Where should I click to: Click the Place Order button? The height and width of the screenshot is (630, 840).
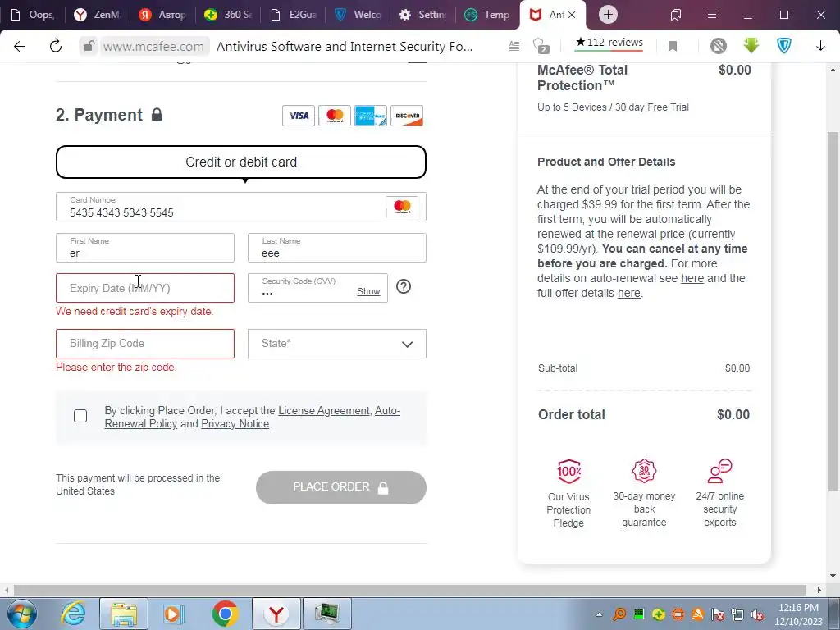[341, 487]
